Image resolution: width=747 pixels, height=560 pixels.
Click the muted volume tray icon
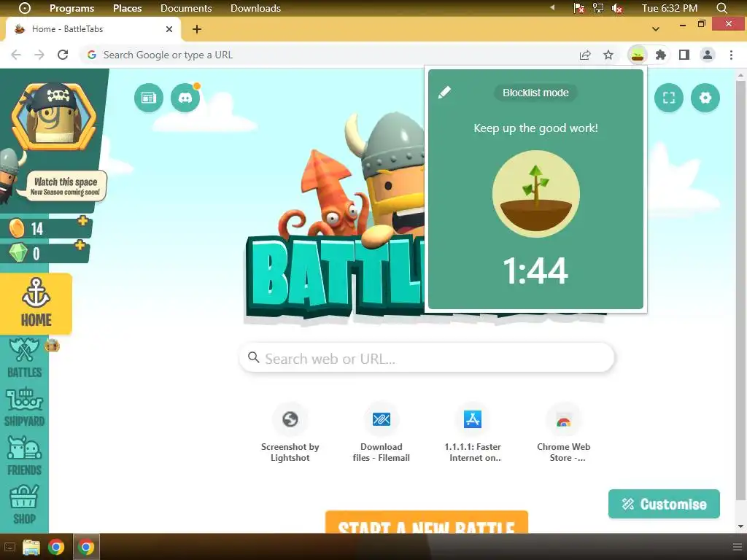(x=617, y=8)
